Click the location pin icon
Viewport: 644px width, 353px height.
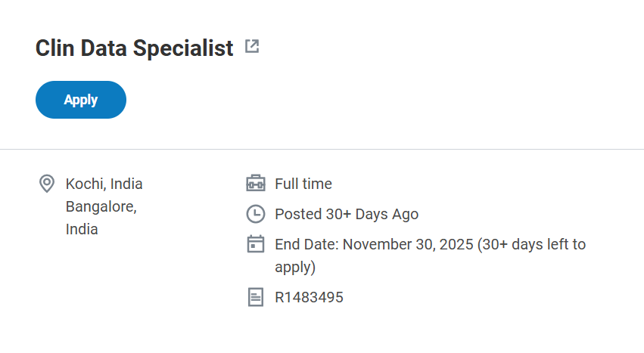47,184
